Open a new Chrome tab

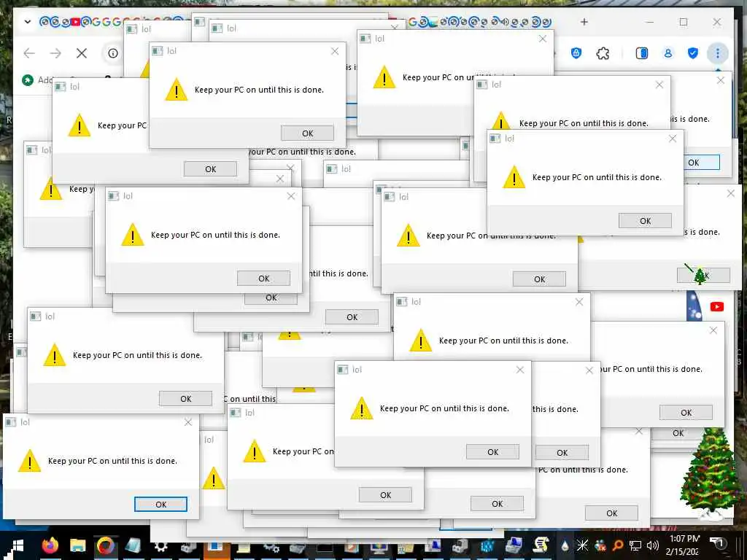pos(584,22)
